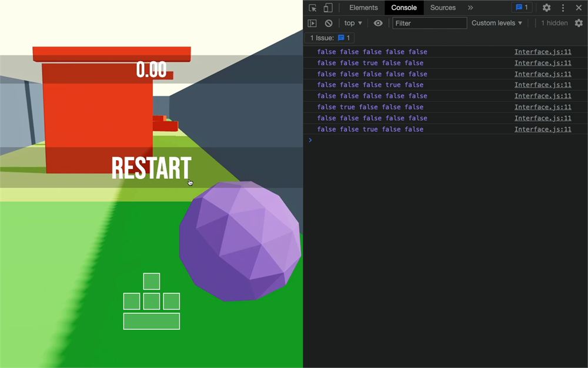Click the issues counter badge in toolbar

click(x=522, y=7)
